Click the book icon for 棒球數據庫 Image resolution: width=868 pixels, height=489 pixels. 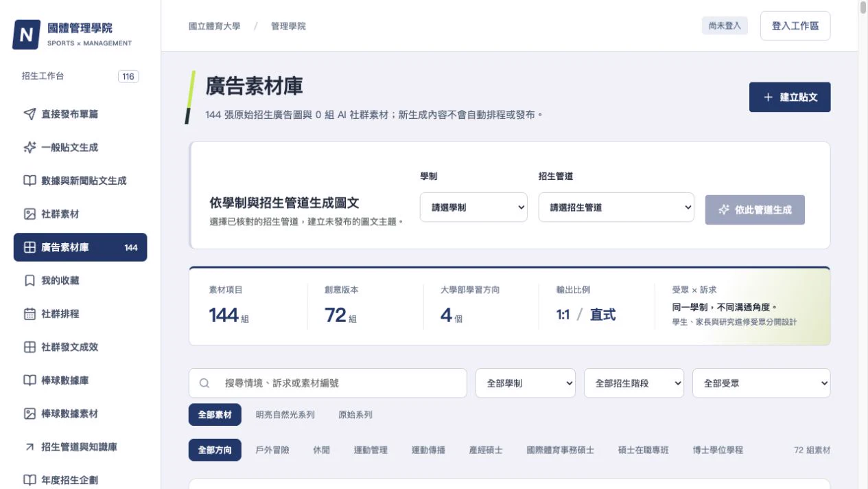click(30, 380)
